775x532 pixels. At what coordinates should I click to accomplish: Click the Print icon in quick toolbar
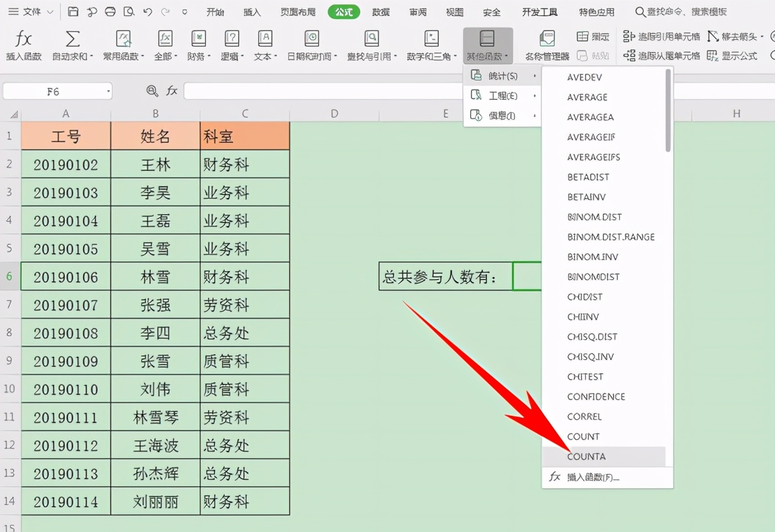point(110,11)
